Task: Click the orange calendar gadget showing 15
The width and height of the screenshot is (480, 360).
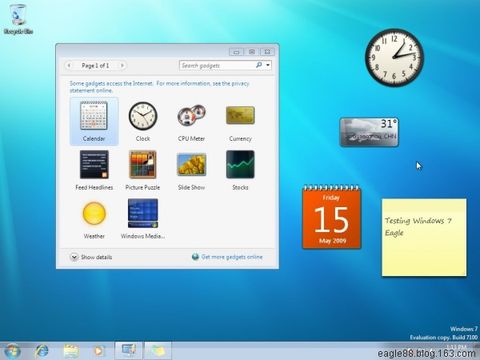Action: 331,217
